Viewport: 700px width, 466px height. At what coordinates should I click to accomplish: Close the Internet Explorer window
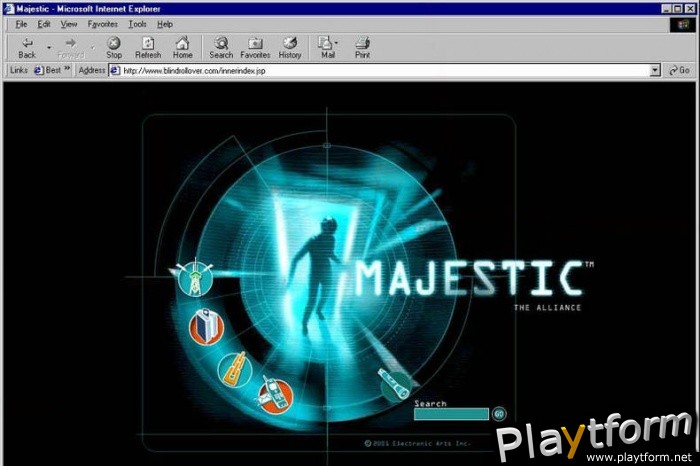coord(689,8)
